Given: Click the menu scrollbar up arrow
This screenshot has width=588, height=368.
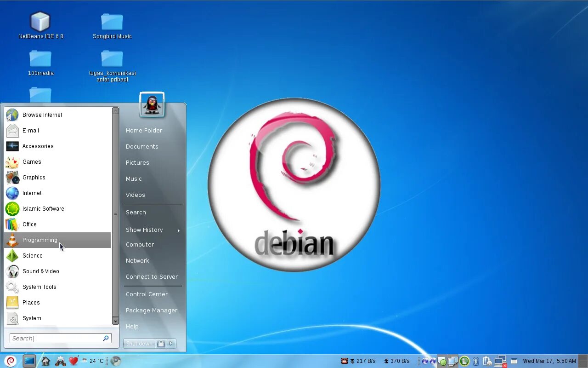Looking at the screenshot, I should [x=115, y=110].
